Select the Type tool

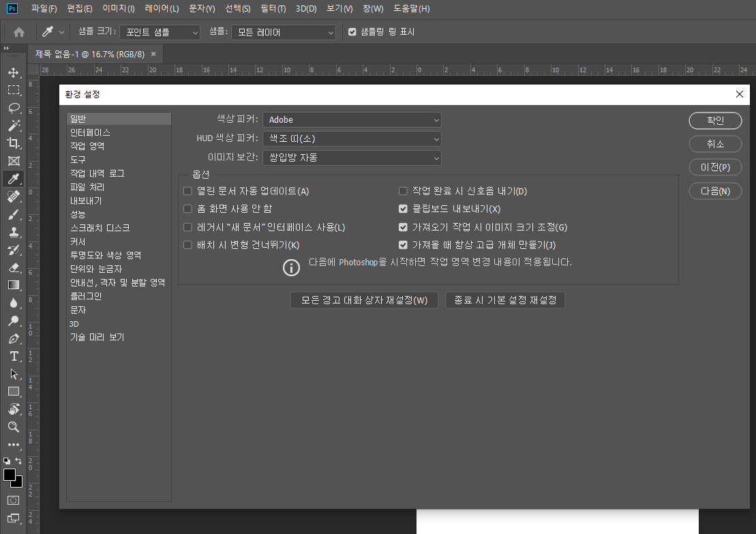14,357
